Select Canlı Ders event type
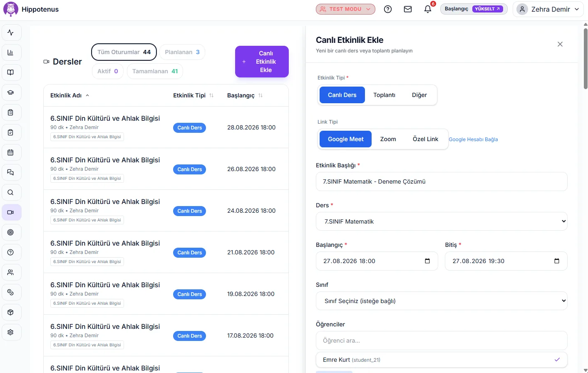588x373 pixels. 342,95
